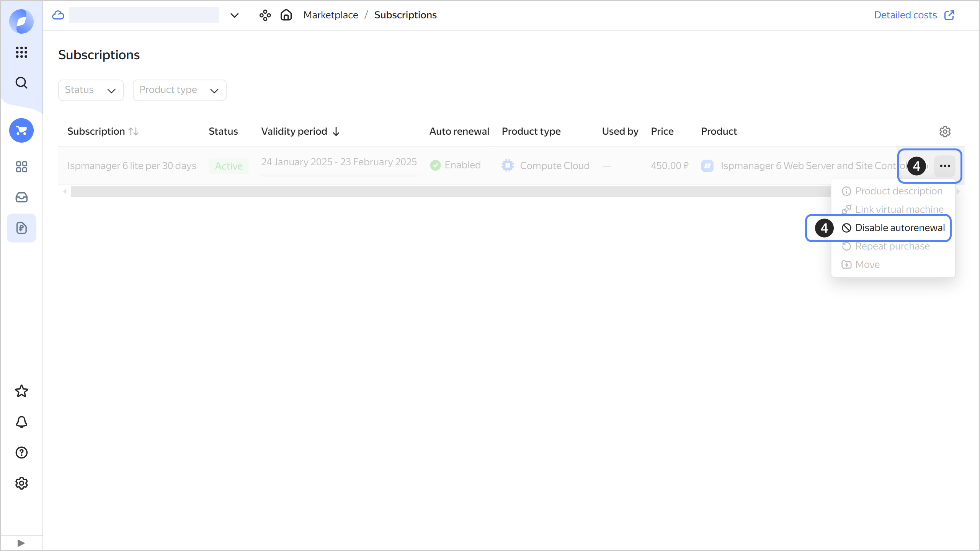Screen dimensions: 980x551
Task: Select Move in the context menu
Action: pos(867,265)
